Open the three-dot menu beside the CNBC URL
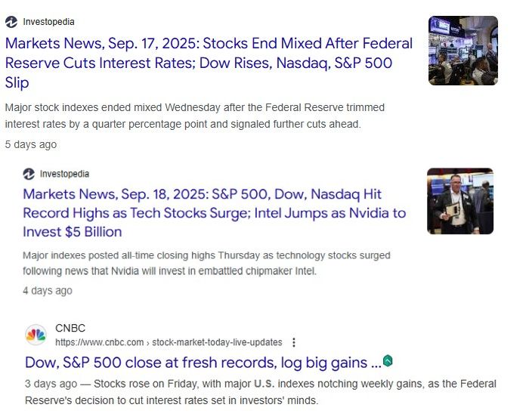This screenshot has height=420, width=526. click(294, 342)
